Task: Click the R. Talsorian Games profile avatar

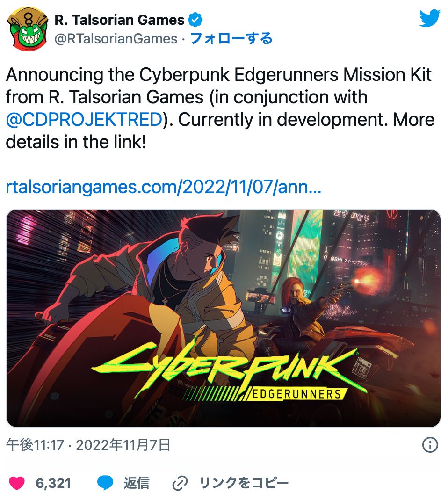Action: pos(28,29)
